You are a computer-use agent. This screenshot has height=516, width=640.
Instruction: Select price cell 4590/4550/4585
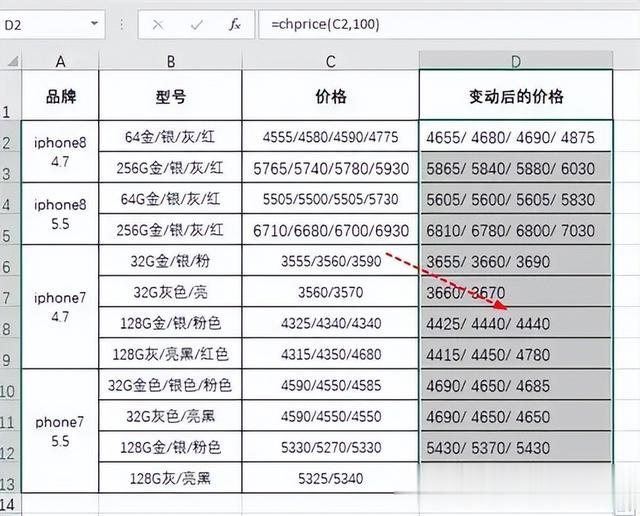[x=331, y=385]
